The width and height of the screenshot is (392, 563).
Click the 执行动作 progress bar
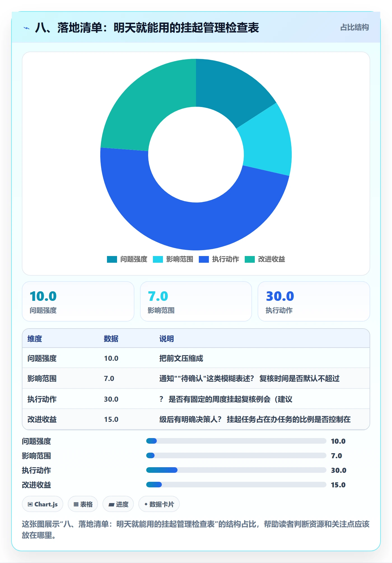pyautogui.click(x=236, y=470)
